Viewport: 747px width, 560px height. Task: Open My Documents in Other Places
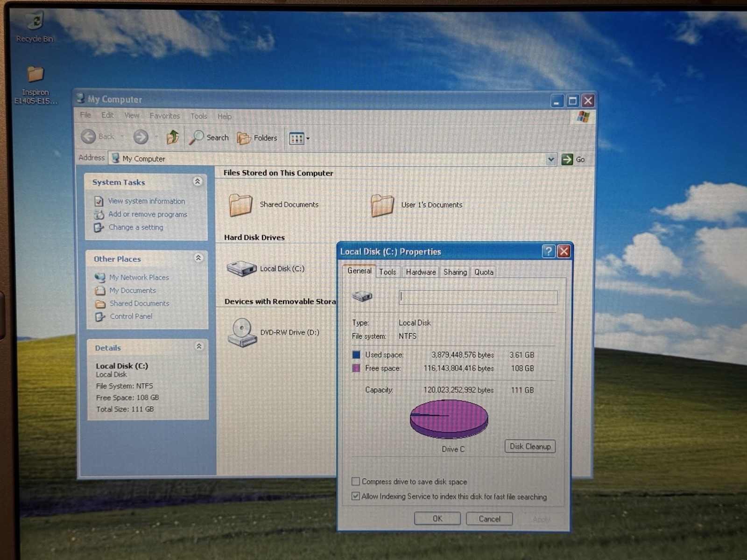(133, 290)
